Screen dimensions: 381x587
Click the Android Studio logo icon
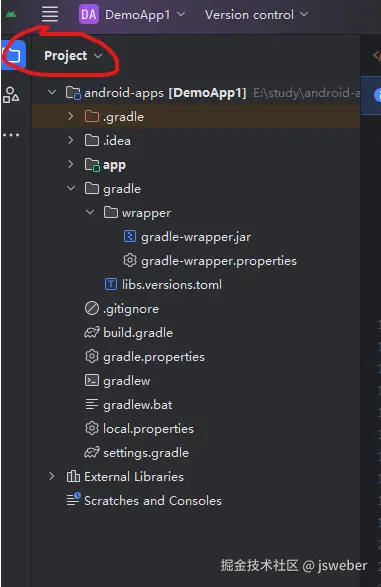11,15
